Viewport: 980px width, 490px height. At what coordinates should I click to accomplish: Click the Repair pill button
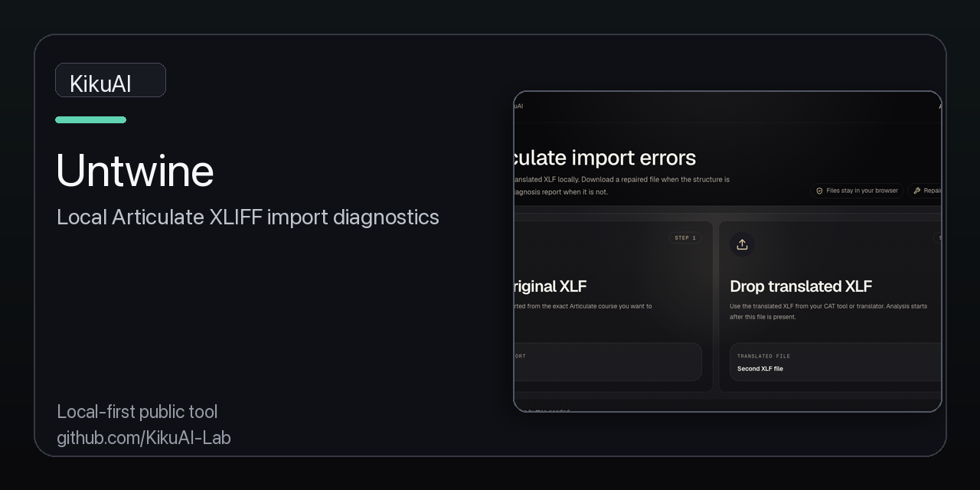(x=926, y=191)
